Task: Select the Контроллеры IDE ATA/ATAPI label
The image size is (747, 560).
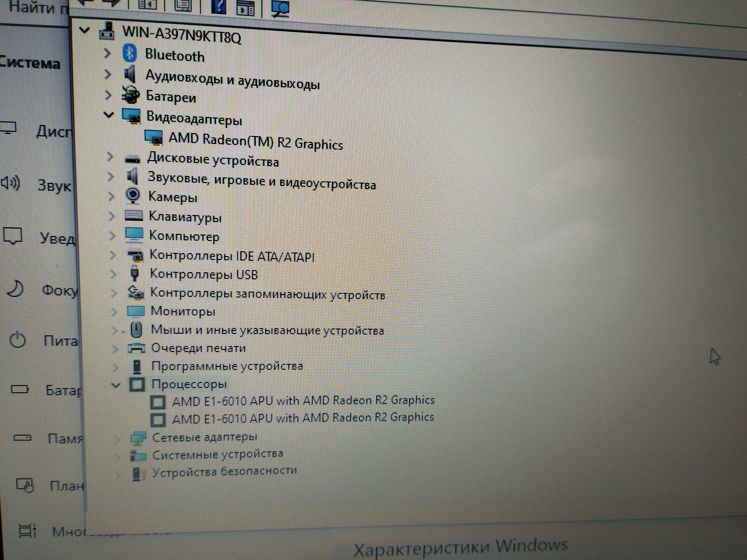Action: tap(232, 256)
